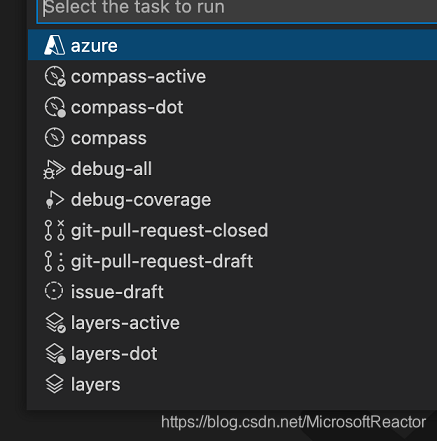The height and width of the screenshot is (441, 437).
Task: Choose the compass-active task
Action: coord(232,76)
